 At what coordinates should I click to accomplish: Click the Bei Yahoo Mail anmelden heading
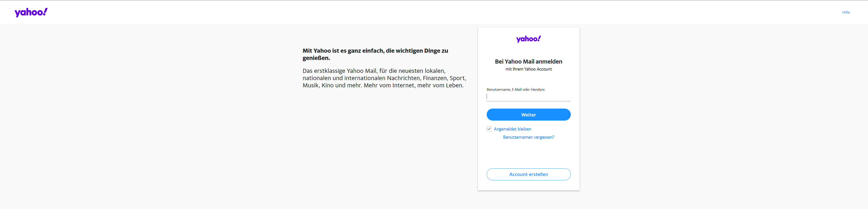point(528,61)
